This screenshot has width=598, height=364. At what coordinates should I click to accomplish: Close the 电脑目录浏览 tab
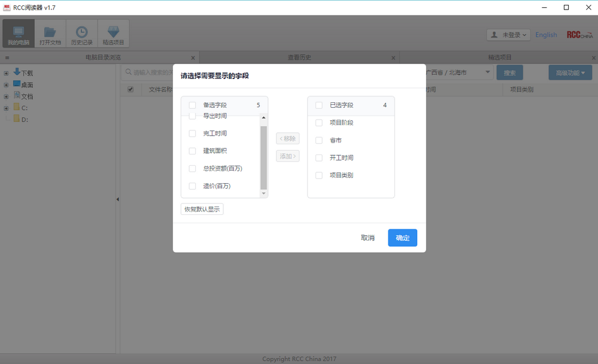[x=193, y=58]
